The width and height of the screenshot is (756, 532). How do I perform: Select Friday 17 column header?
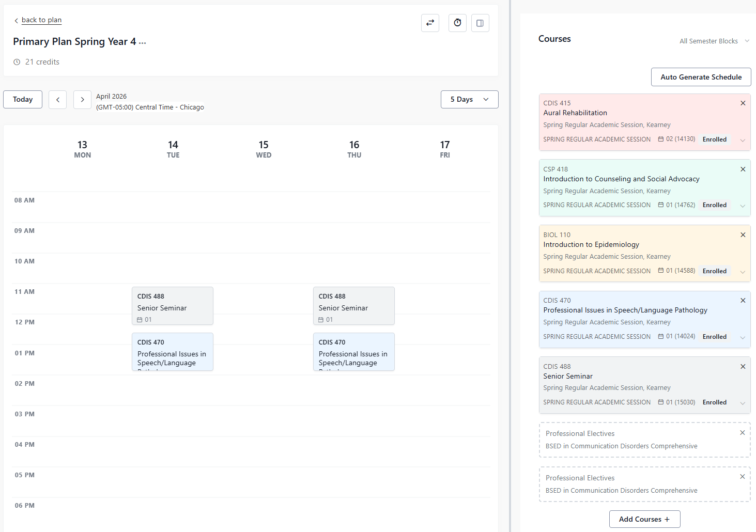point(445,149)
